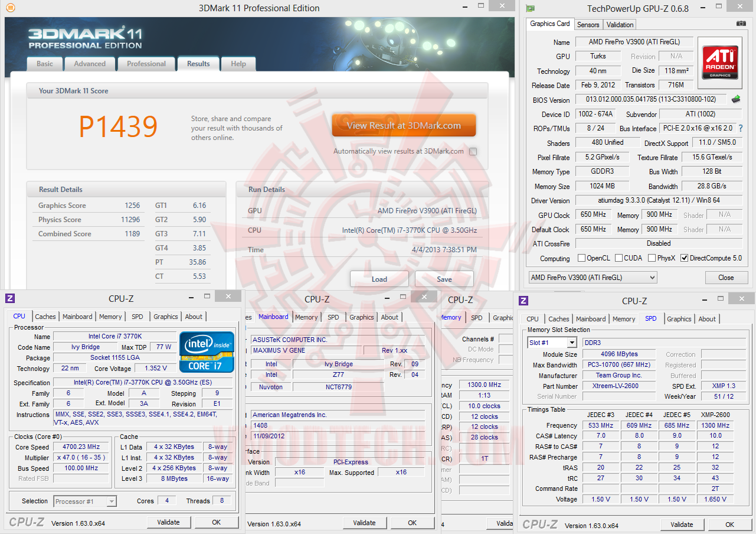This screenshot has width=756, height=534.
Task: Switch to the Sensors tab in GPU-Z
Action: coord(588,25)
